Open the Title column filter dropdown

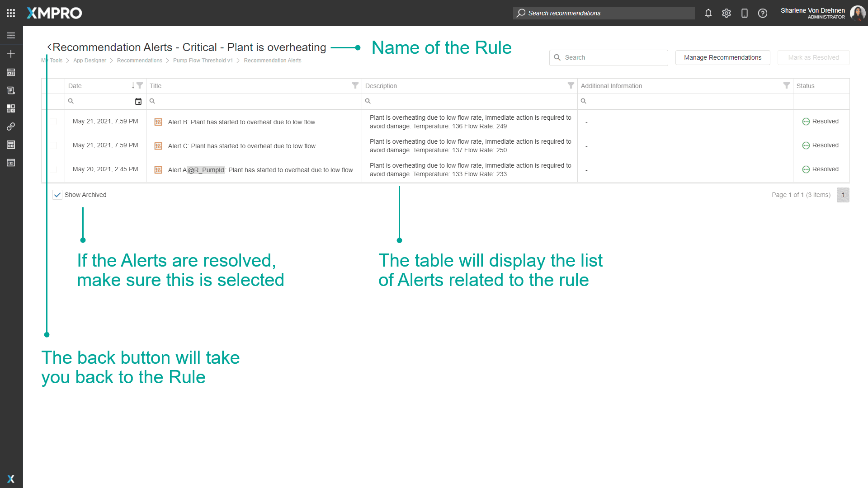click(x=355, y=85)
